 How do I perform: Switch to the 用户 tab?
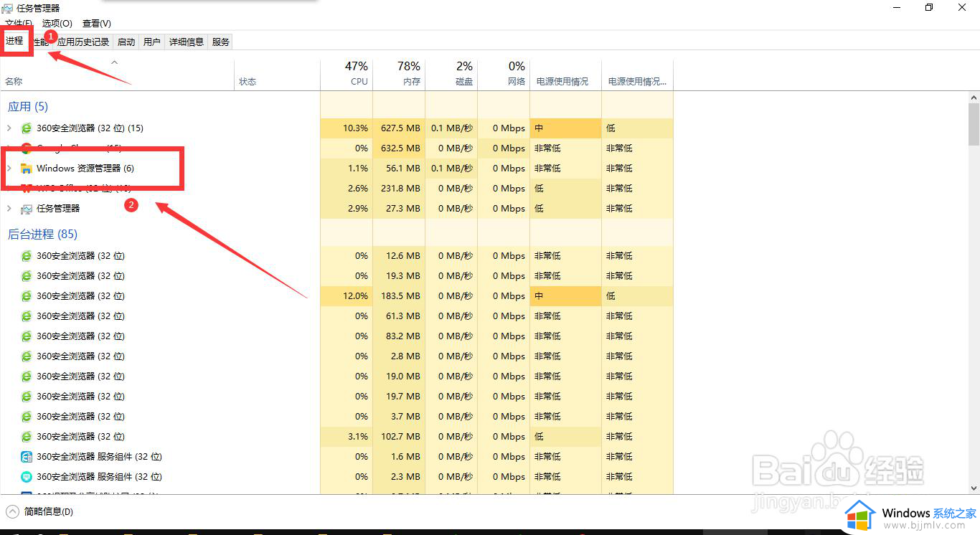152,42
